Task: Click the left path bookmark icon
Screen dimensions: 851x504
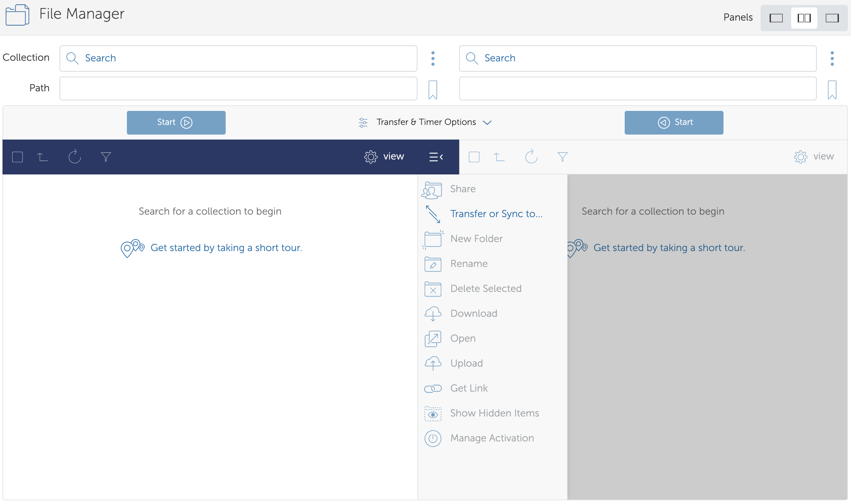Action: tap(432, 90)
